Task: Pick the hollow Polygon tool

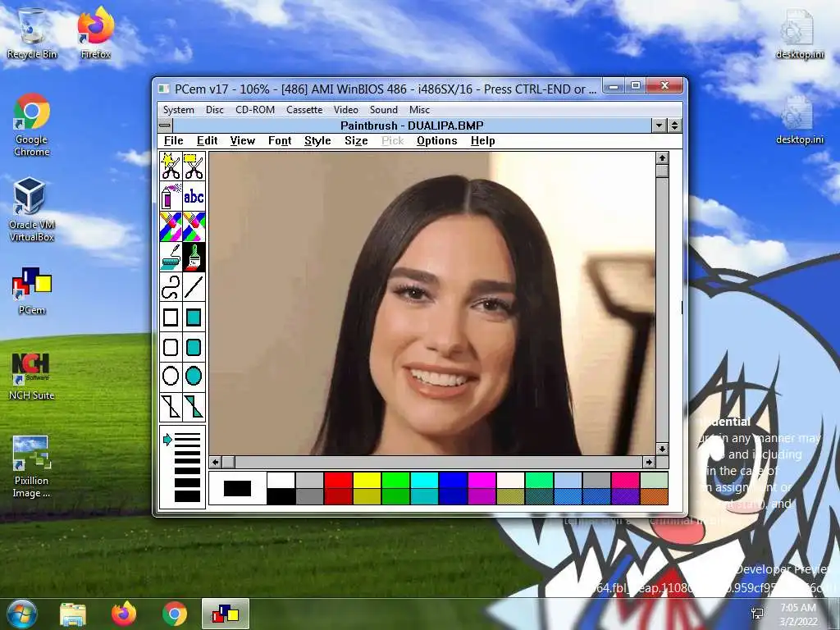Action: 171,406
